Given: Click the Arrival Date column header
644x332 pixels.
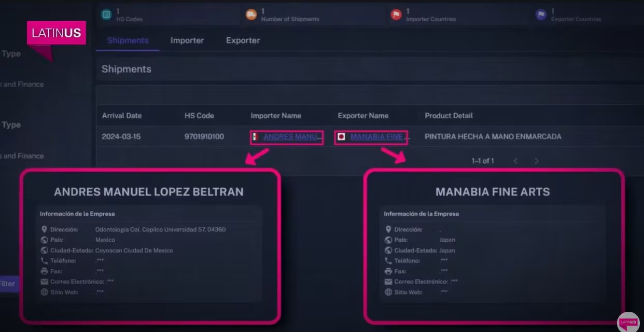Looking at the screenshot, I should (122, 116).
